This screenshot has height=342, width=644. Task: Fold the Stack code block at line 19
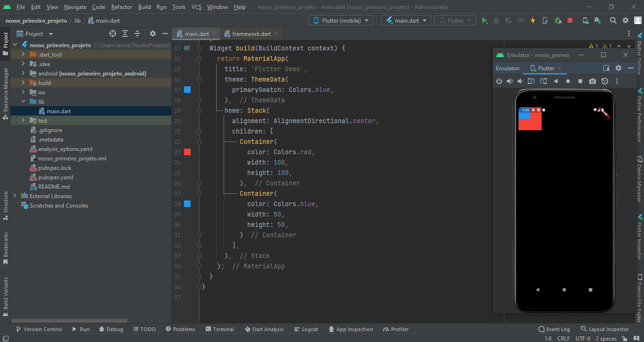click(200, 110)
